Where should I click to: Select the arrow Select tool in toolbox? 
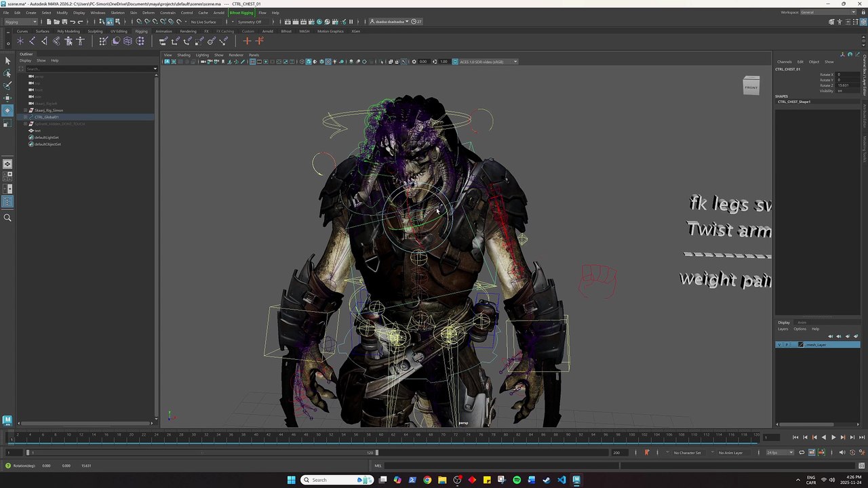point(7,61)
